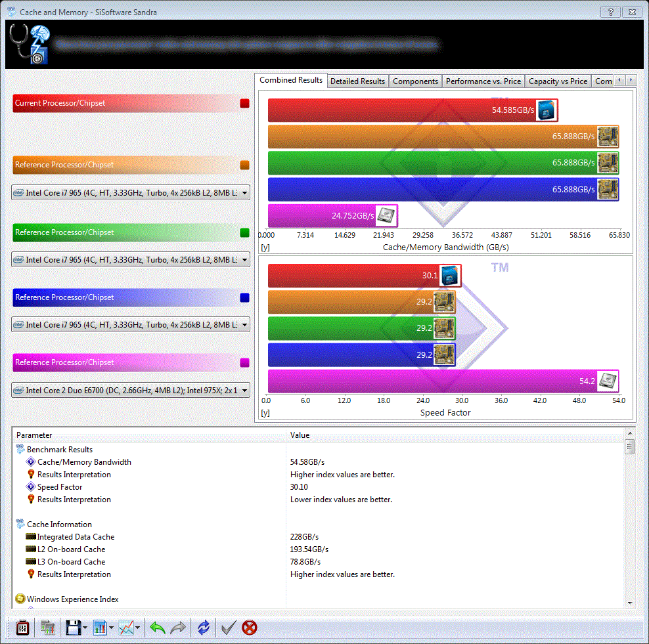Click the 193.54GB/s value cell
The width and height of the screenshot is (649, 644).
(309, 549)
